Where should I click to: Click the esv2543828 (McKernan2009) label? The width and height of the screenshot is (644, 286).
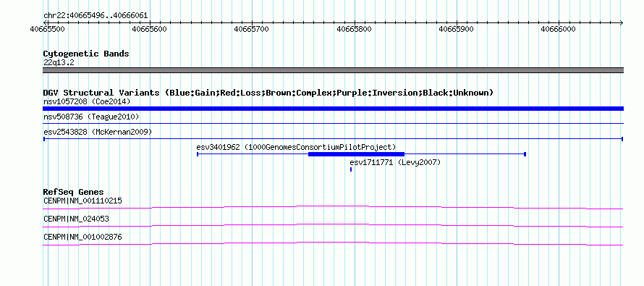[98, 133]
